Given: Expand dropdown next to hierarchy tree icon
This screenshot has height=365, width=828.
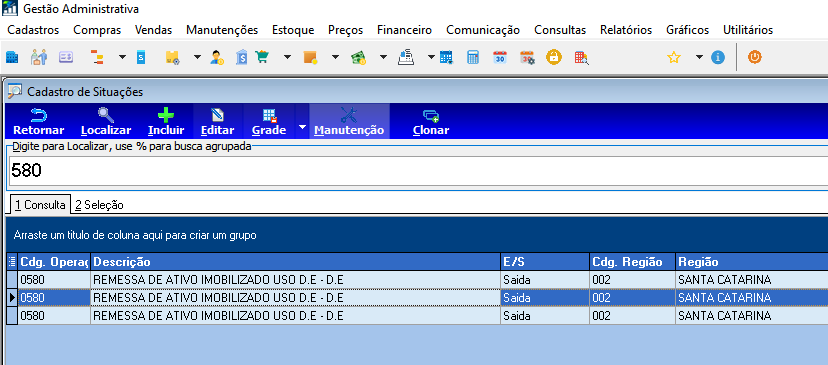Looking at the screenshot, I should [122, 57].
